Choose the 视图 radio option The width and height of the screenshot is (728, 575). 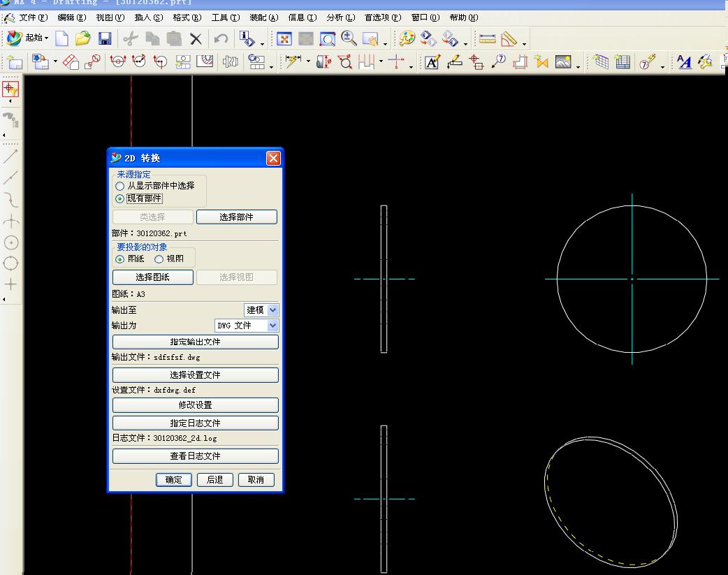[159, 259]
